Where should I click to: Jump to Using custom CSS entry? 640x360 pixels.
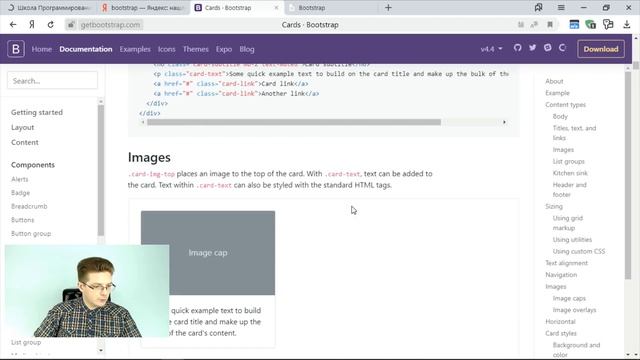tap(579, 251)
